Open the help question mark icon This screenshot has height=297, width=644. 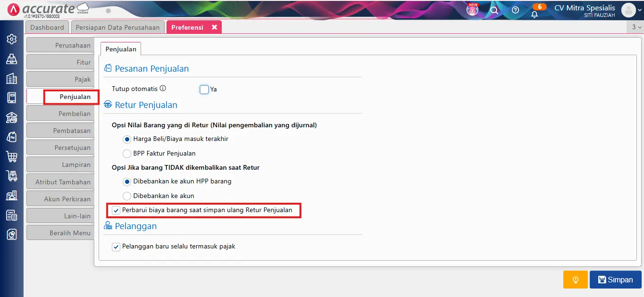click(x=515, y=10)
